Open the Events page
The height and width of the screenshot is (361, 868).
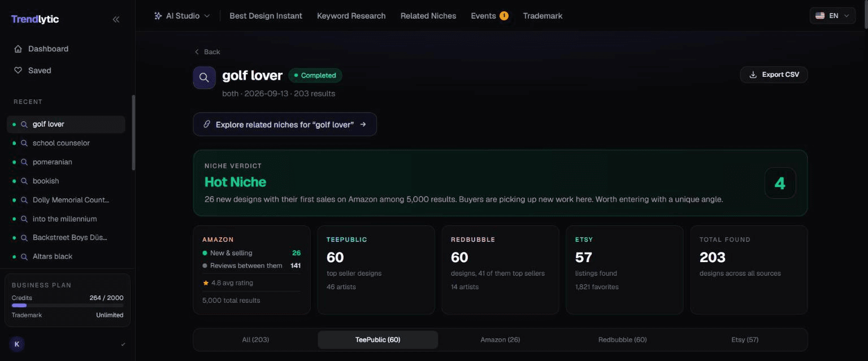pos(483,16)
